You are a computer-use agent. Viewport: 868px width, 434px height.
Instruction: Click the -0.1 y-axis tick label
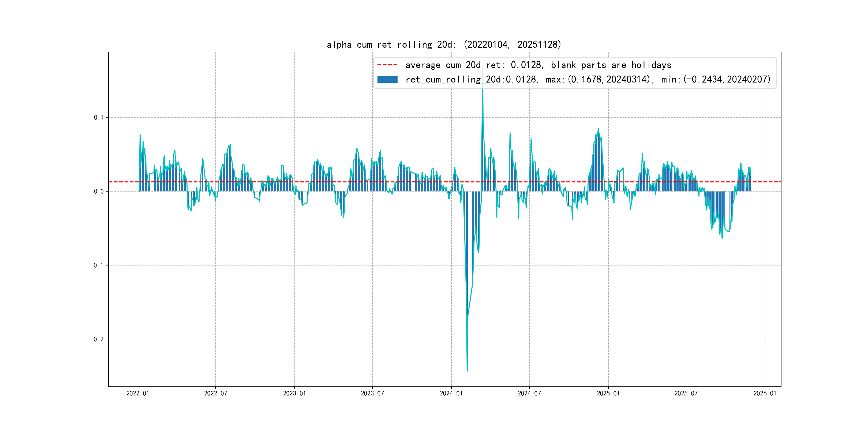(x=97, y=265)
